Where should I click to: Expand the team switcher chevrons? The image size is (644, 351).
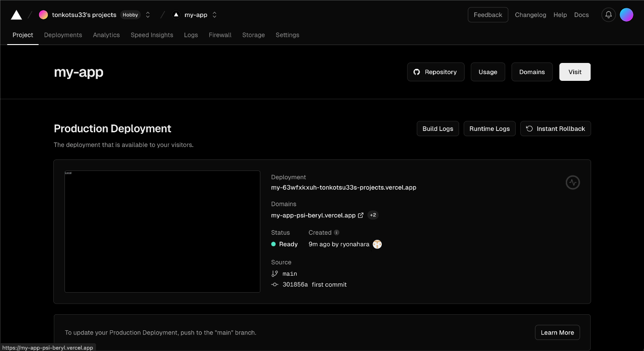(148, 15)
